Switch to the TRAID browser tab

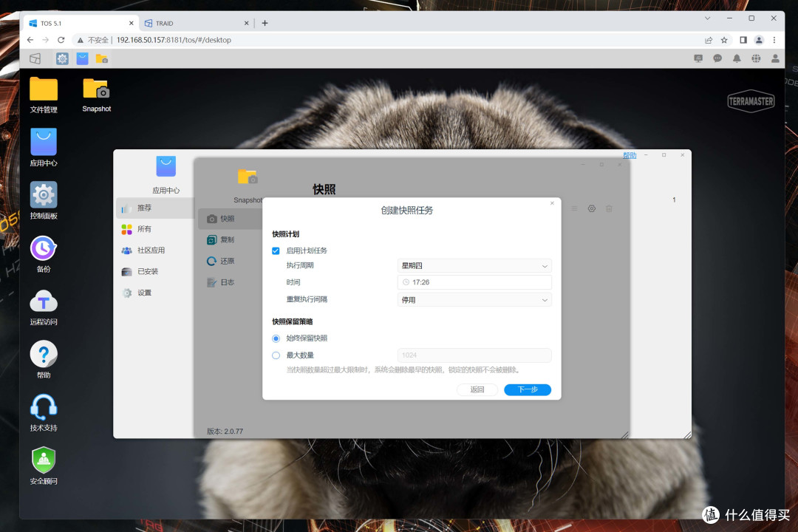[197, 24]
